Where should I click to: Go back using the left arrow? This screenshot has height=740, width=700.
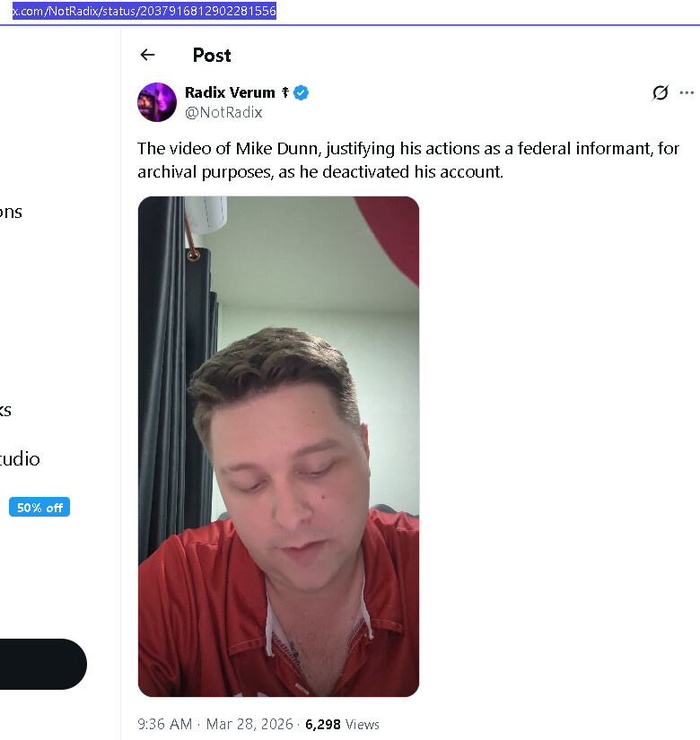148,55
